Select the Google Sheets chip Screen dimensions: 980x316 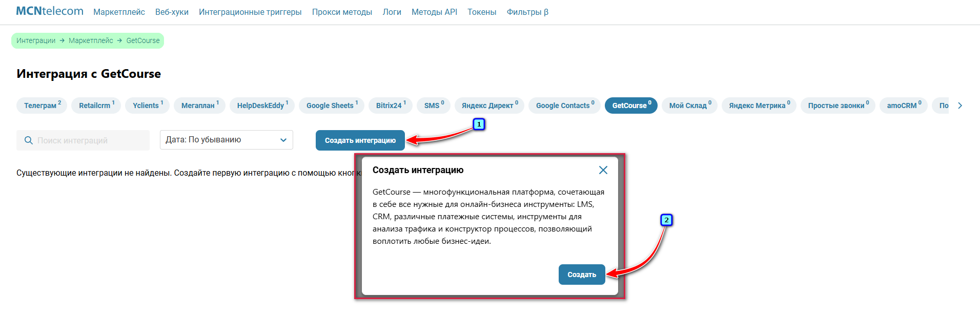coord(332,106)
